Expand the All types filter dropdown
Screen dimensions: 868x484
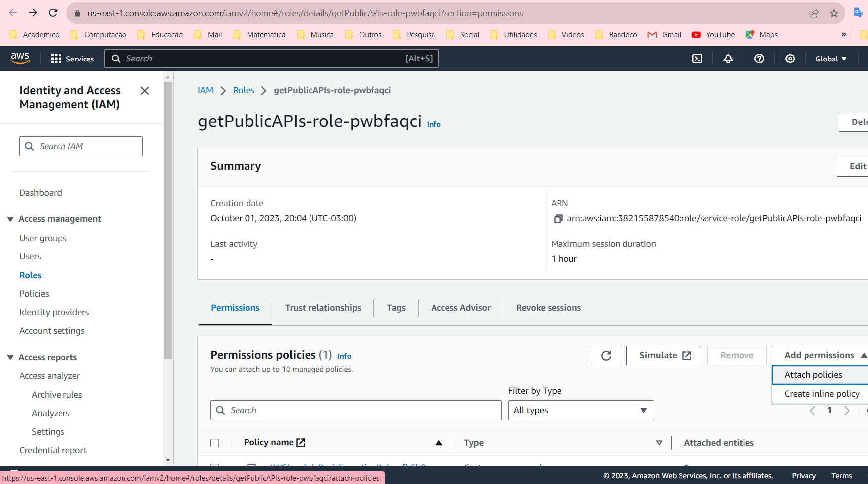point(581,410)
